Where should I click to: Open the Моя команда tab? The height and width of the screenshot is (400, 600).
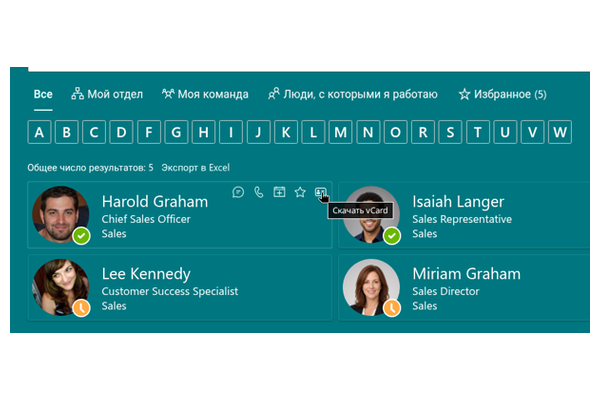[x=205, y=94]
